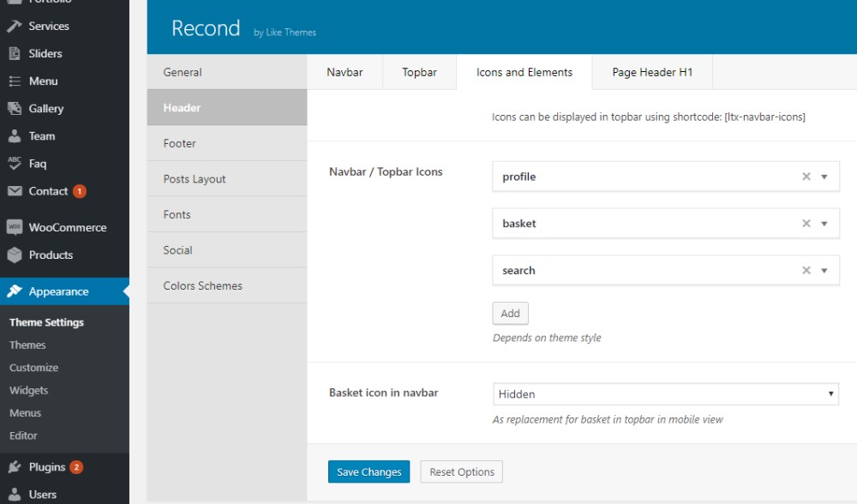857x504 pixels.
Task: Click the Add button for icons
Action: pos(511,313)
